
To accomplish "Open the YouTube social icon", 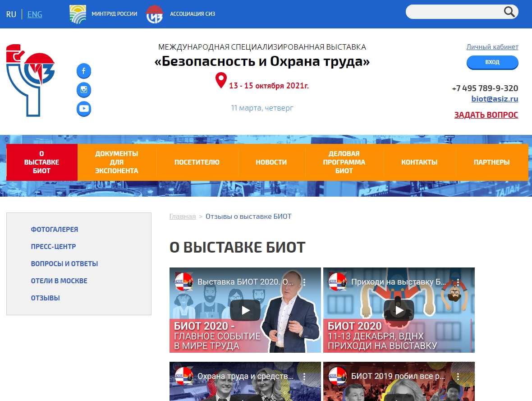I will pos(84,109).
